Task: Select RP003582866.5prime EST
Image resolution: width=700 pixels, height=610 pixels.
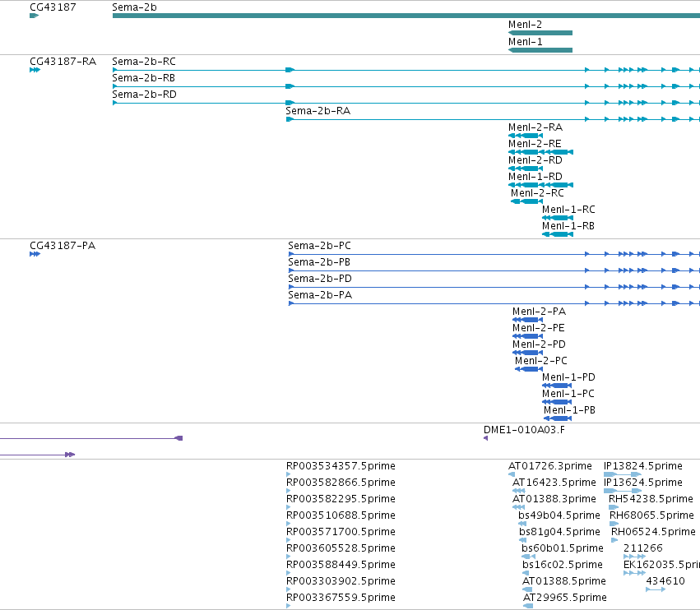Action: click(289, 491)
